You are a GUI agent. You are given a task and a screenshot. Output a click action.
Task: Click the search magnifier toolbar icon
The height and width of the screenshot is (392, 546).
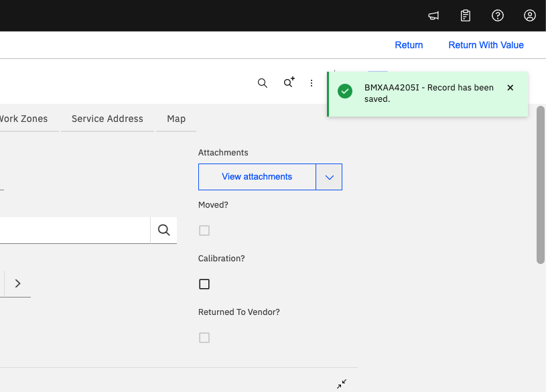(263, 83)
